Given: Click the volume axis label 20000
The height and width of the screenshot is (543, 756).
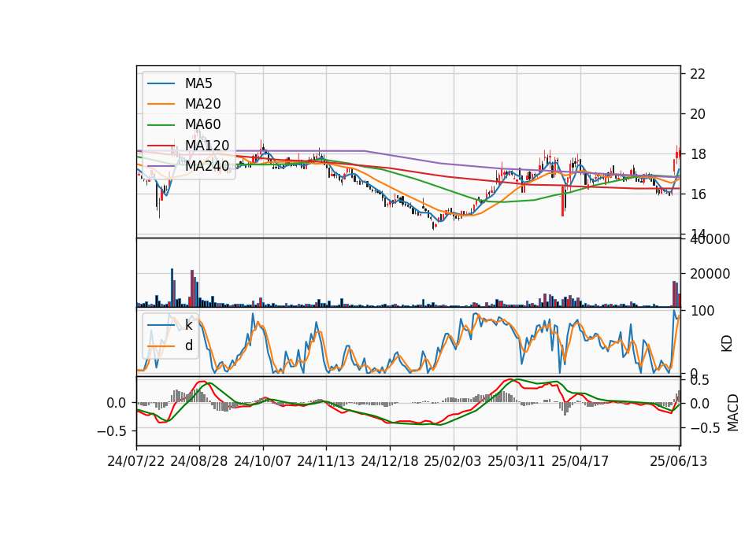Looking at the screenshot, I should 710,274.
